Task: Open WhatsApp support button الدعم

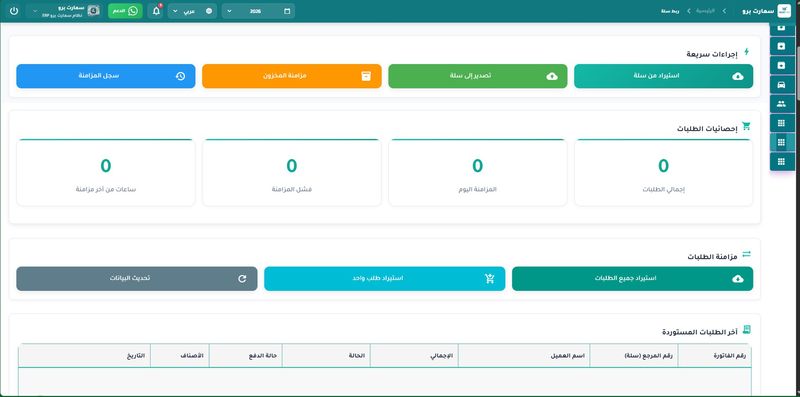Action: pyautogui.click(x=126, y=11)
